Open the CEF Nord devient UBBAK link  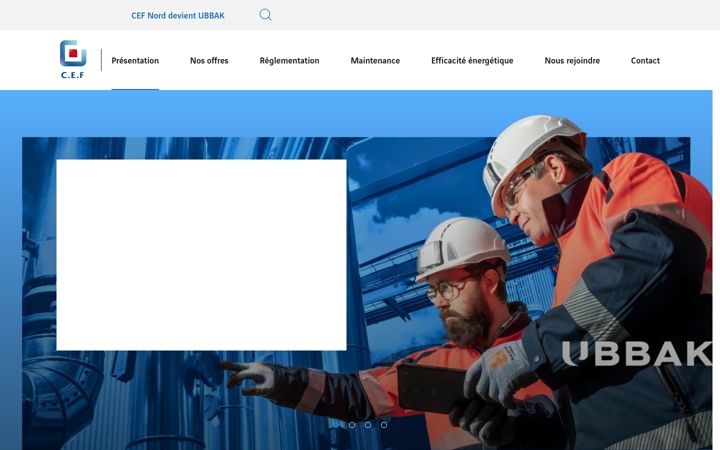178,16
